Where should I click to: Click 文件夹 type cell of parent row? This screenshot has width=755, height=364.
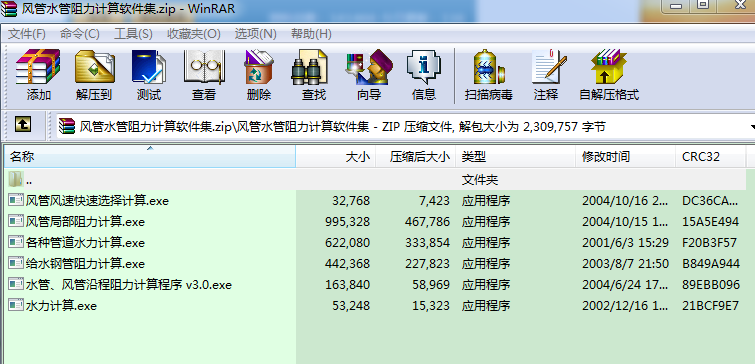[480, 180]
